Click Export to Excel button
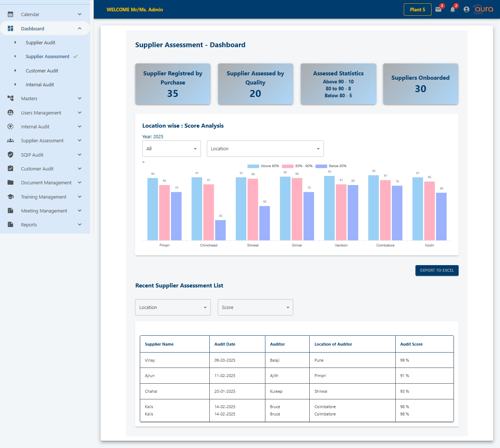This screenshot has height=448, width=500. pyautogui.click(x=437, y=271)
